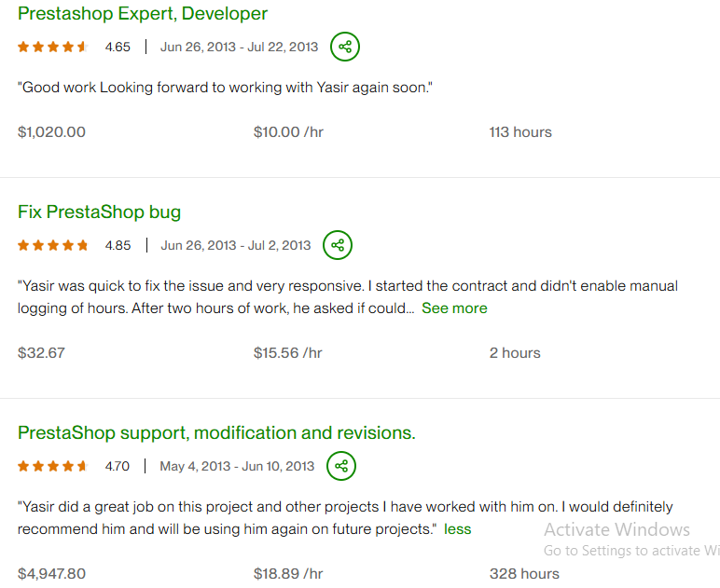This screenshot has width=720, height=588.
Task: Expand the review with See more
Action: tap(454, 308)
